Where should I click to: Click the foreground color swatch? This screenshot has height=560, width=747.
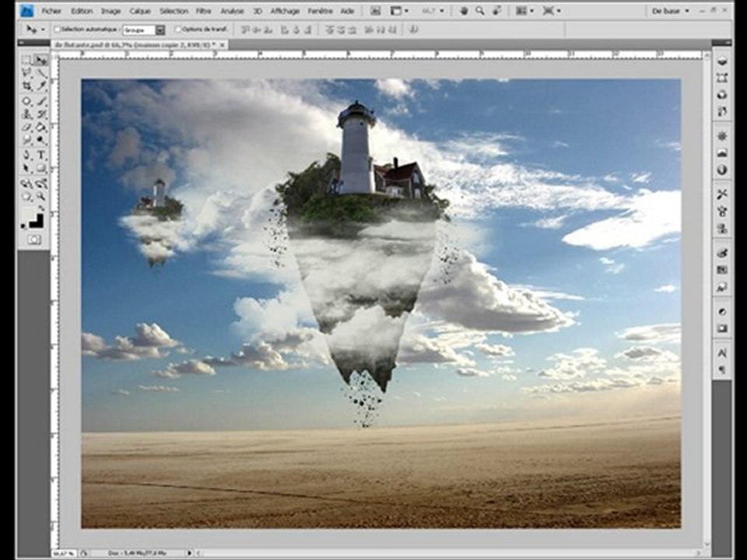(x=29, y=214)
